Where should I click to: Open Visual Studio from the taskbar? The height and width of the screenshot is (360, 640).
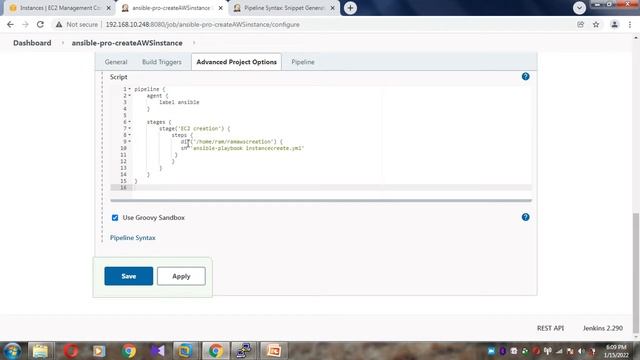pos(158,351)
